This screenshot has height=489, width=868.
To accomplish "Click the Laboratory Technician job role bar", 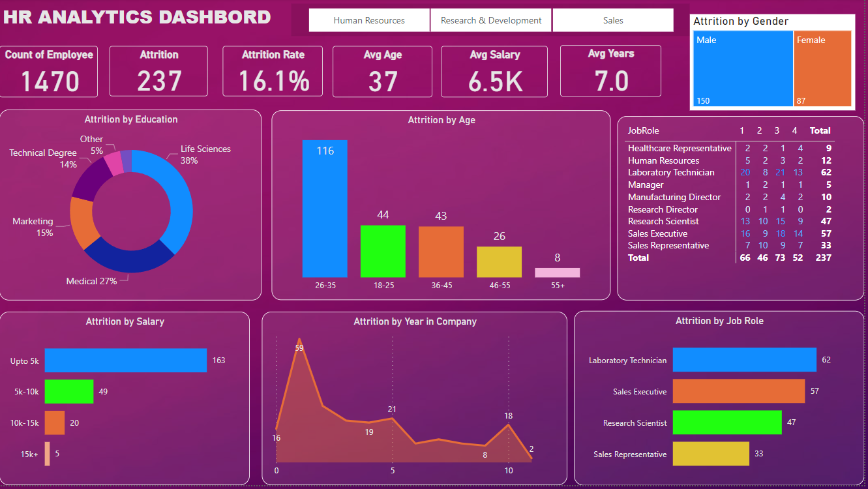I will point(744,360).
